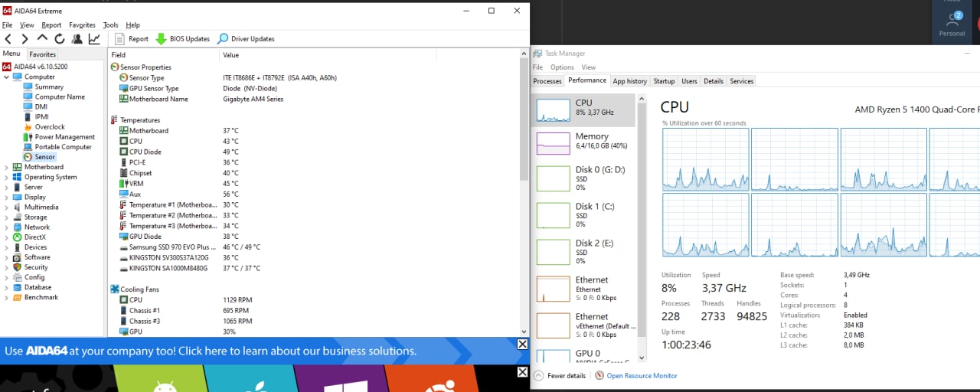Click the user profile icon in AIDA64 toolbar

(x=77, y=38)
